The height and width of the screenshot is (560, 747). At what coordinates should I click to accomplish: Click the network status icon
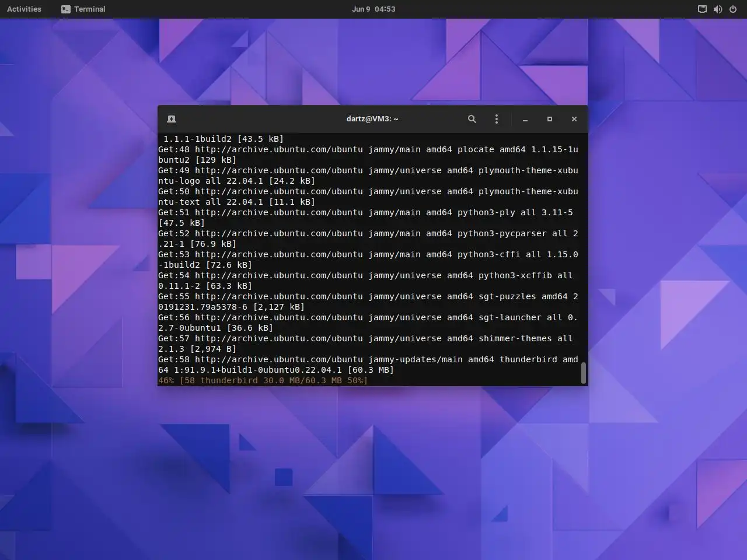pos(702,9)
